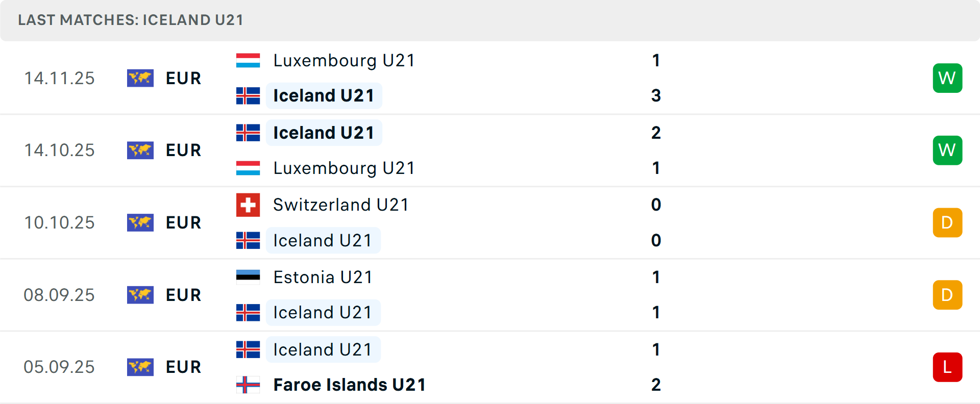Open the Iceland U21 team page
The image size is (980, 404).
(323, 95)
